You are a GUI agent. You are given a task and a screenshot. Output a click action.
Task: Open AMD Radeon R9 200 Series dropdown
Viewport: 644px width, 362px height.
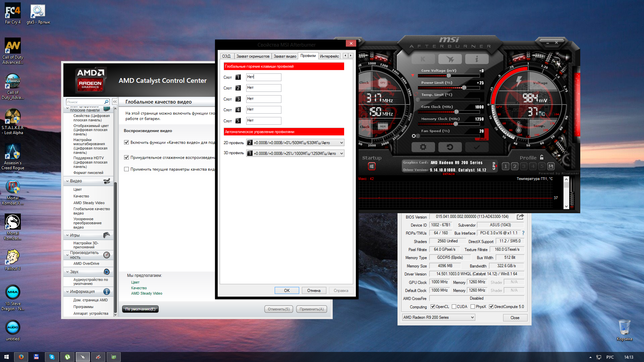[x=438, y=317]
